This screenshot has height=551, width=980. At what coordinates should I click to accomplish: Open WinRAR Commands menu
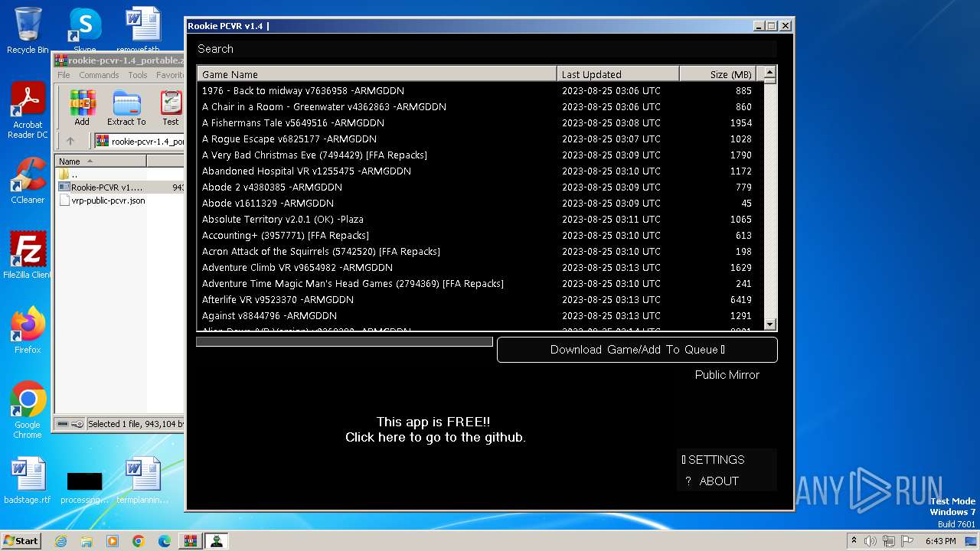point(99,75)
